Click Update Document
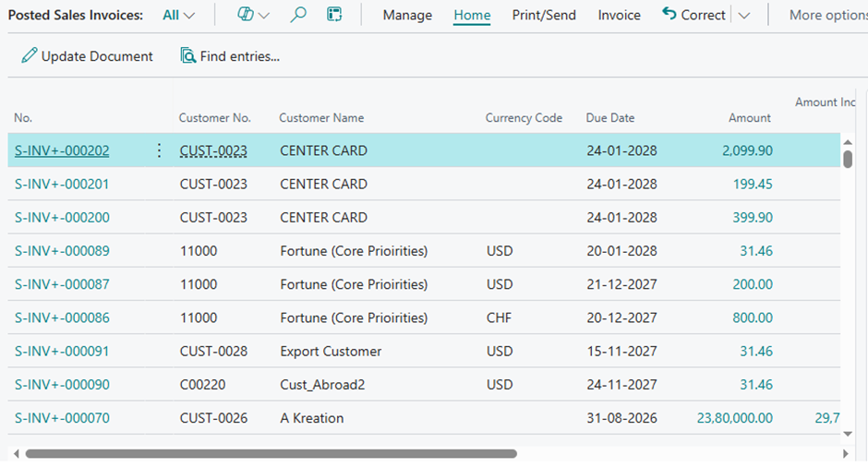Screen dimensions: 868x467 tap(87, 56)
